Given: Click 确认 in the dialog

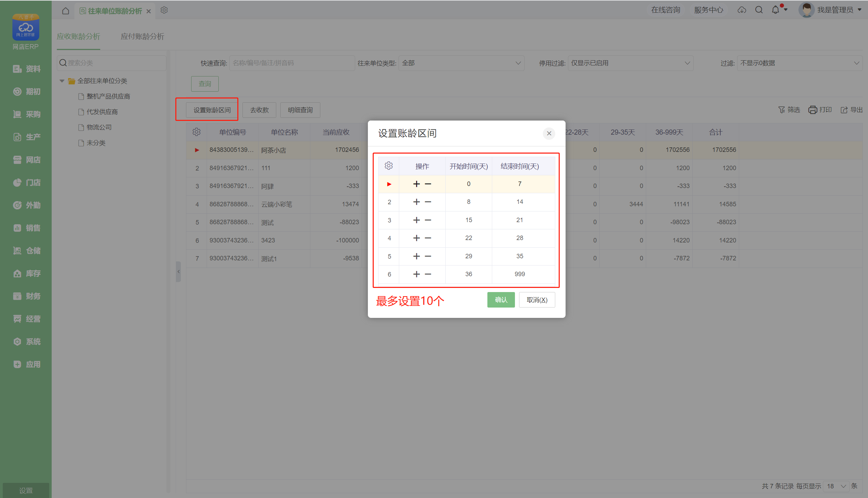Looking at the screenshot, I should pyautogui.click(x=501, y=300).
